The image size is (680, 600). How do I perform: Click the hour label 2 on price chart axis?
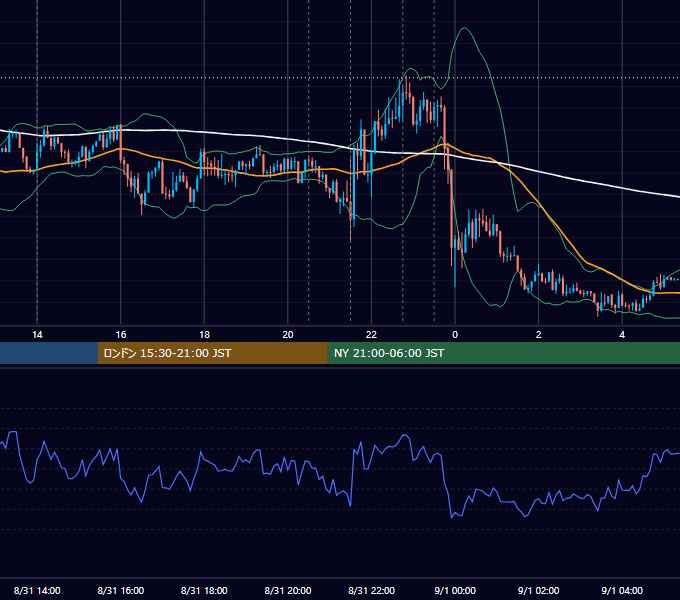[x=538, y=334]
